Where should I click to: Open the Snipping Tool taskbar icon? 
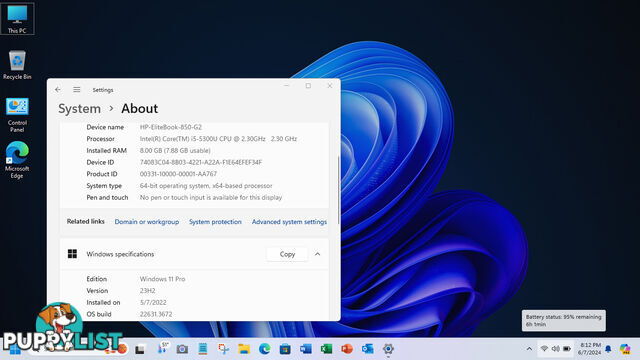(223, 349)
